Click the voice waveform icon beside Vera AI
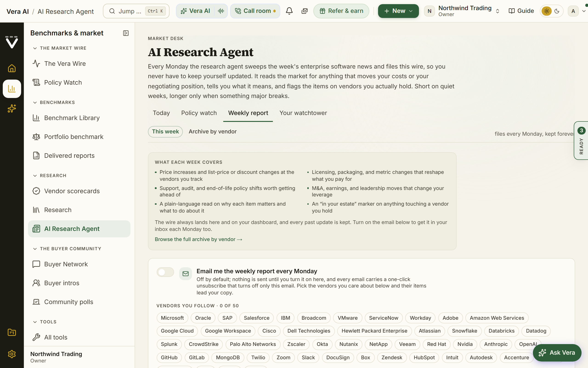588x368 pixels. click(x=221, y=11)
